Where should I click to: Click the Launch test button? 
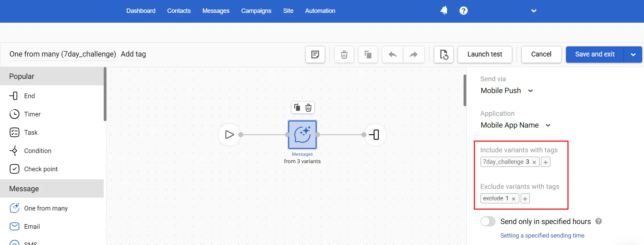coord(485,54)
